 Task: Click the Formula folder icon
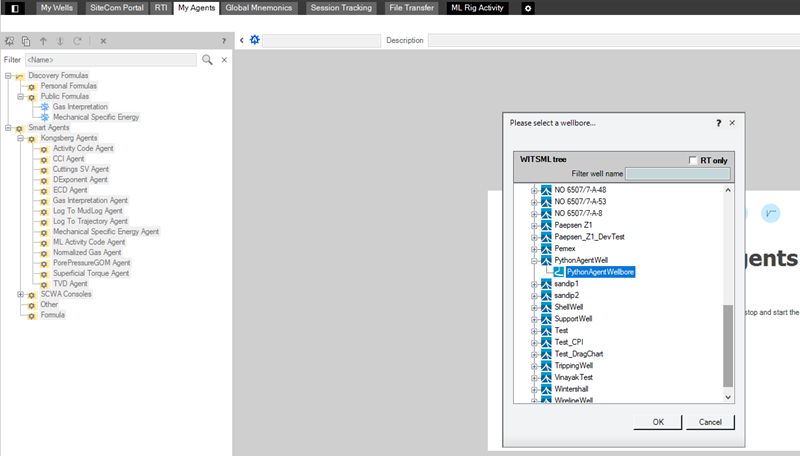(32, 316)
